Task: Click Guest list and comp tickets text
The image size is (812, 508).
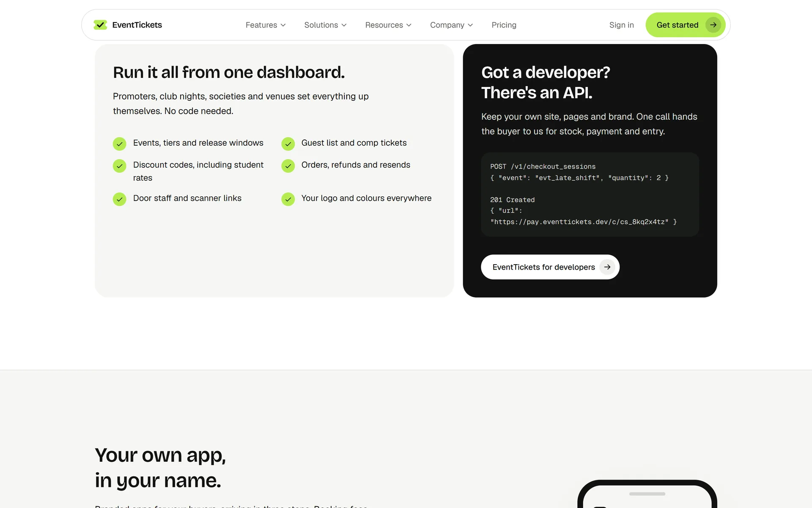Action: 354,143
